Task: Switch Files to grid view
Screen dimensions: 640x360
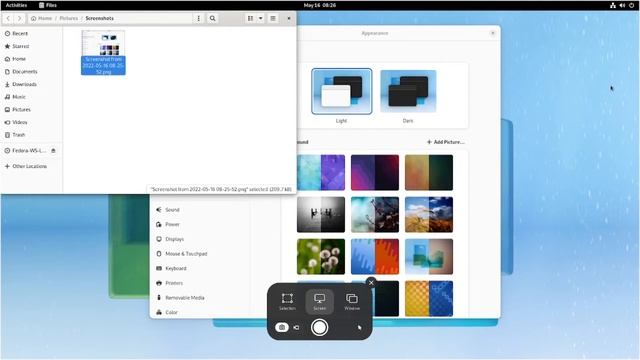Action: [x=250, y=18]
